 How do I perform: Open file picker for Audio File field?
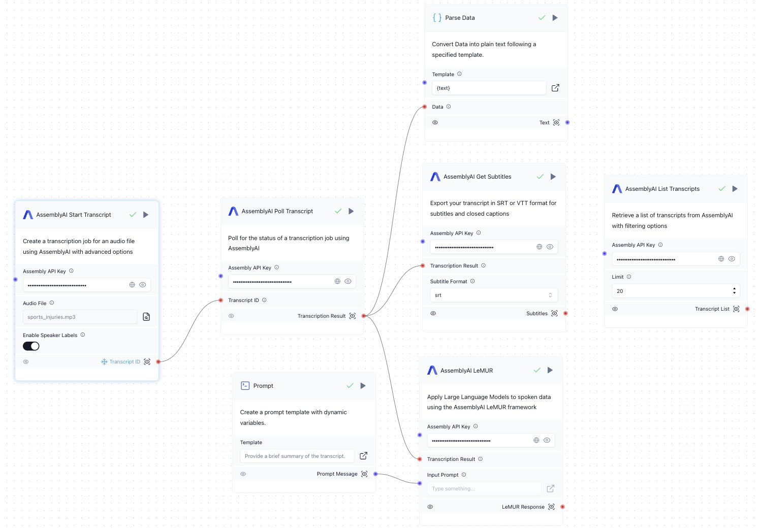pyautogui.click(x=146, y=317)
